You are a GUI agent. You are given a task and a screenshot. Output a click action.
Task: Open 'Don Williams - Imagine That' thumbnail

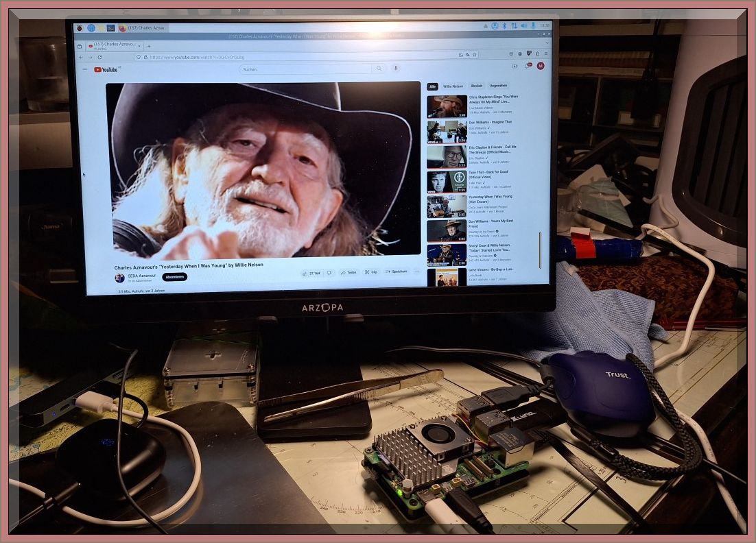(x=447, y=131)
